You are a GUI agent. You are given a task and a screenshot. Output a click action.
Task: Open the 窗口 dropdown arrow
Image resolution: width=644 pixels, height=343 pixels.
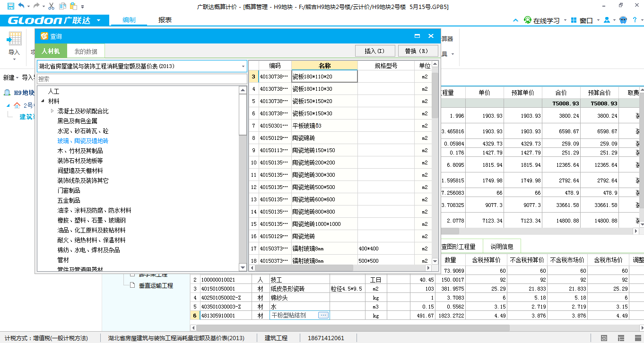598,20
